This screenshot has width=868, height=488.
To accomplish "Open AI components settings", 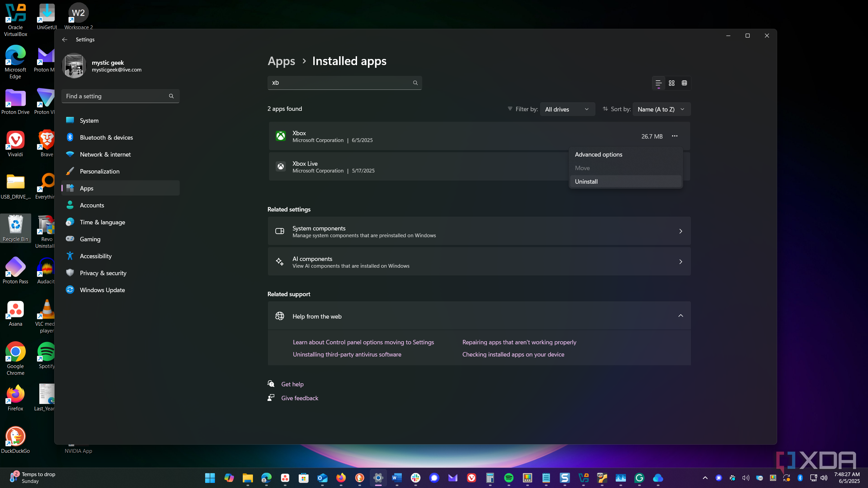I will [479, 262].
